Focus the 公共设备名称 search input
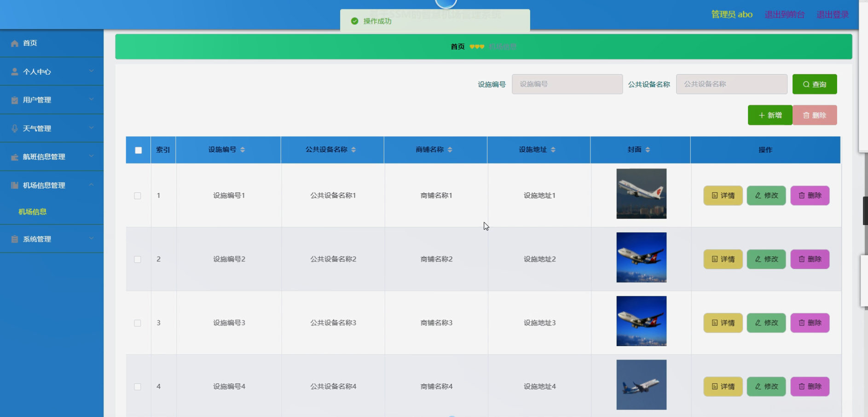The image size is (868, 417). (x=731, y=84)
